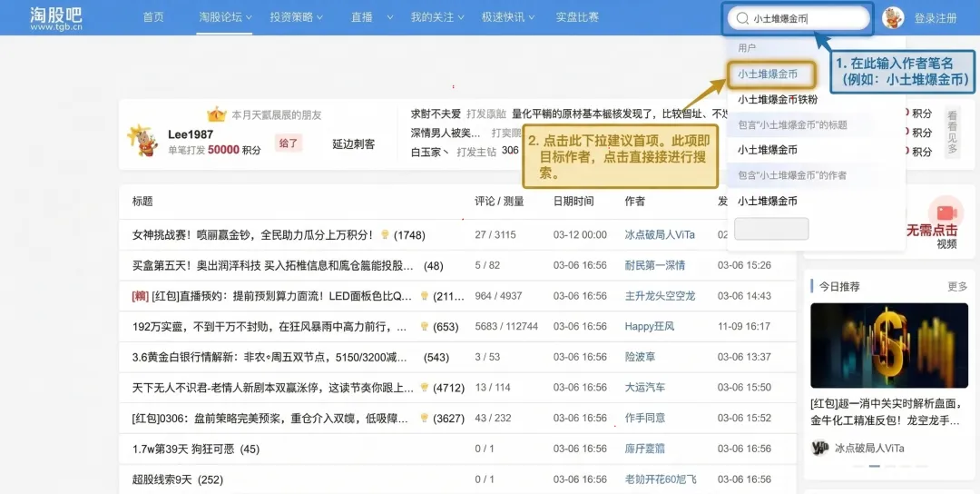Open author 主升龙头空空龙
Image resolution: width=980 pixels, height=494 pixels.
660,296
